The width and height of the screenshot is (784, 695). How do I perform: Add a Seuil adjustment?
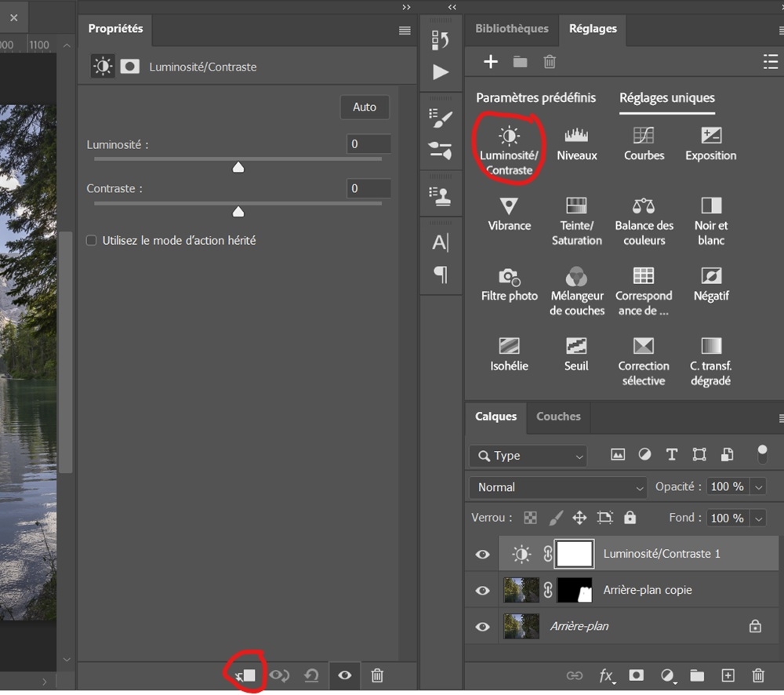[576, 355]
